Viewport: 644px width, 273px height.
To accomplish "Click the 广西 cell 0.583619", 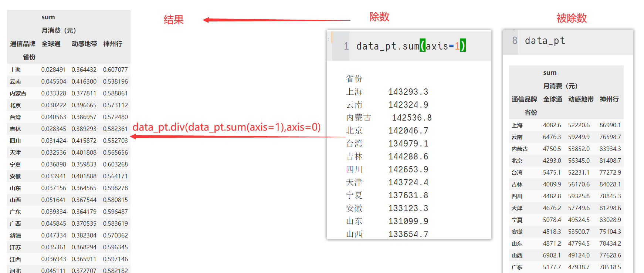I will (115, 223).
